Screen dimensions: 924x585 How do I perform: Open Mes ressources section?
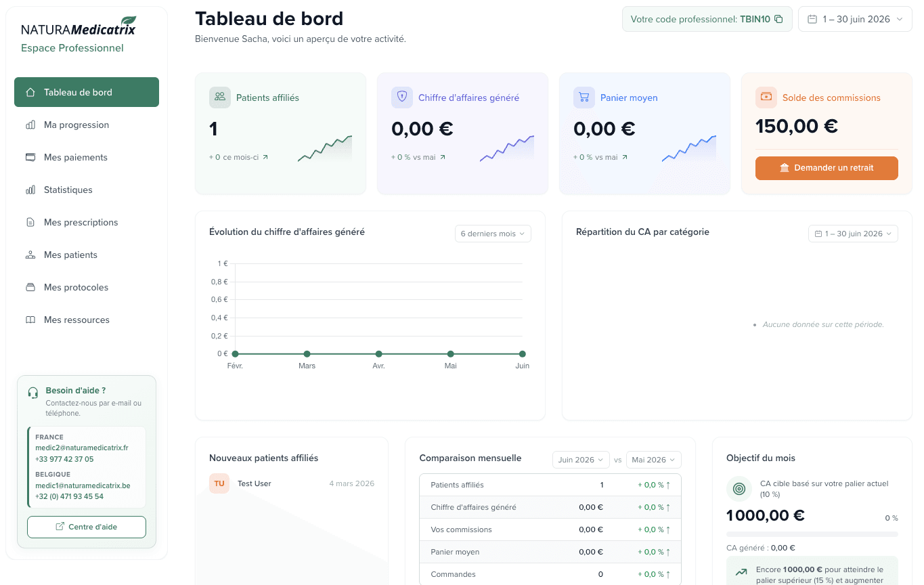click(x=87, y=320)
